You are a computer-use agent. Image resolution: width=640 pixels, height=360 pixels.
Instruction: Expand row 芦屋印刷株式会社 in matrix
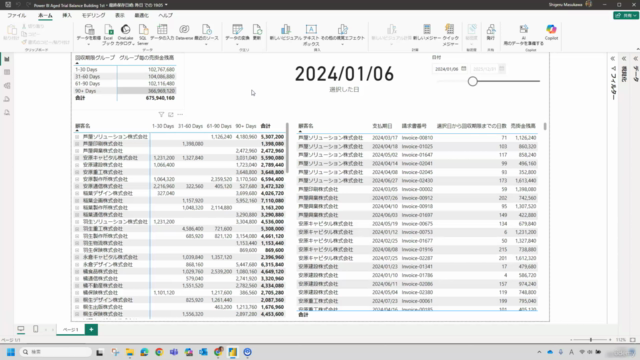[77, 144]
